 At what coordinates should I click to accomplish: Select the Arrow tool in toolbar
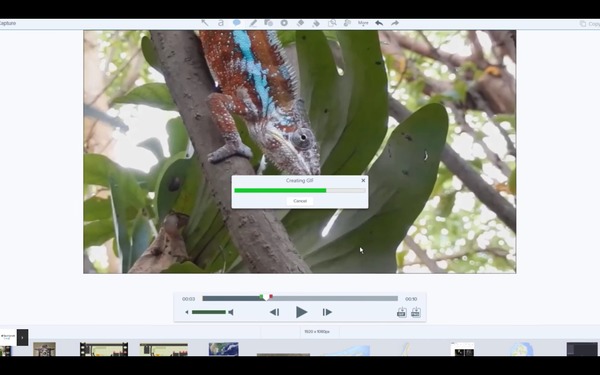tap(205, 23)
